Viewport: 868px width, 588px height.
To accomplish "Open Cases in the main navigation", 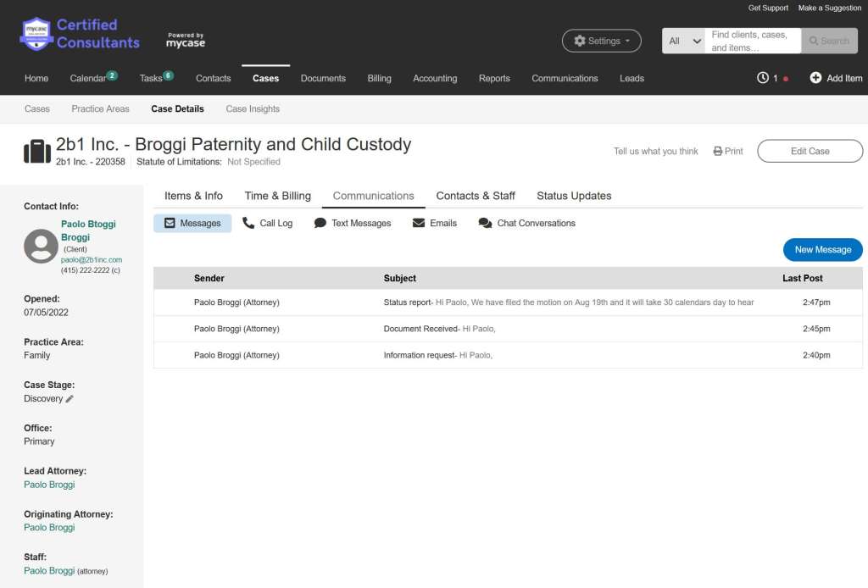I will 265,79.
